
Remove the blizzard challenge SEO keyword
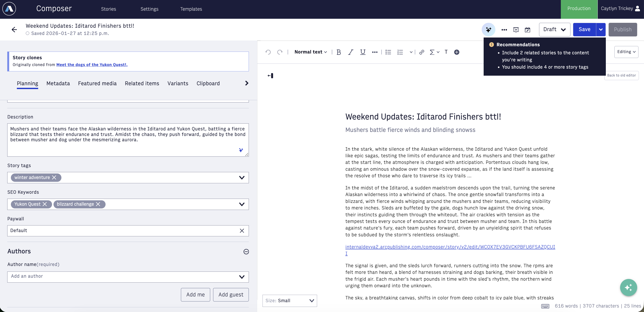(x=98, y=204)
